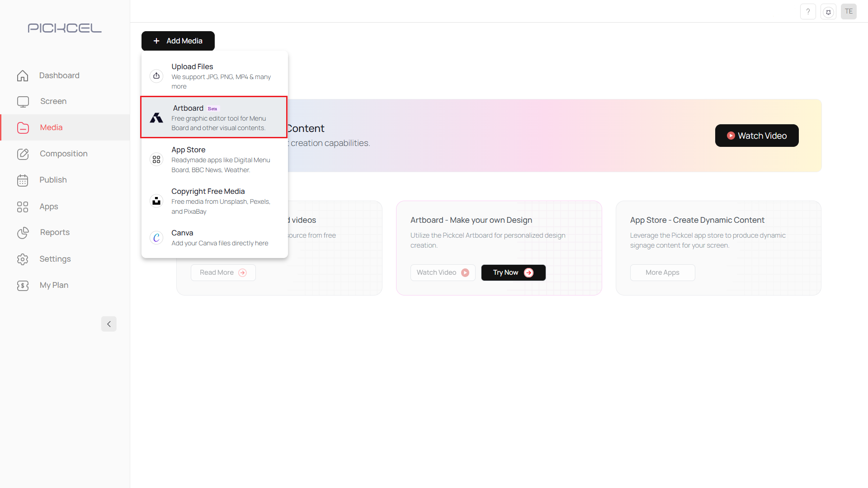The image size is (868, 488).
Task: Open the TE profile avatar
Action: [849, 11]
